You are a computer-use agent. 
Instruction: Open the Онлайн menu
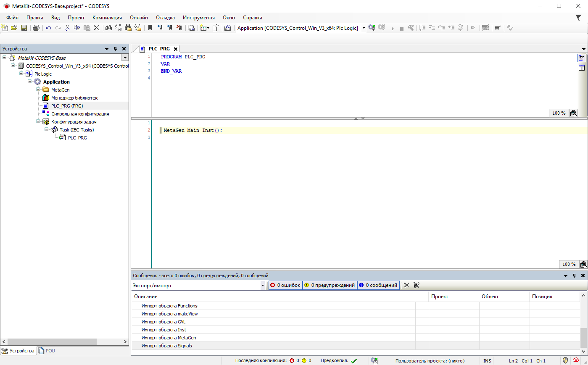(x=139, y=18)
